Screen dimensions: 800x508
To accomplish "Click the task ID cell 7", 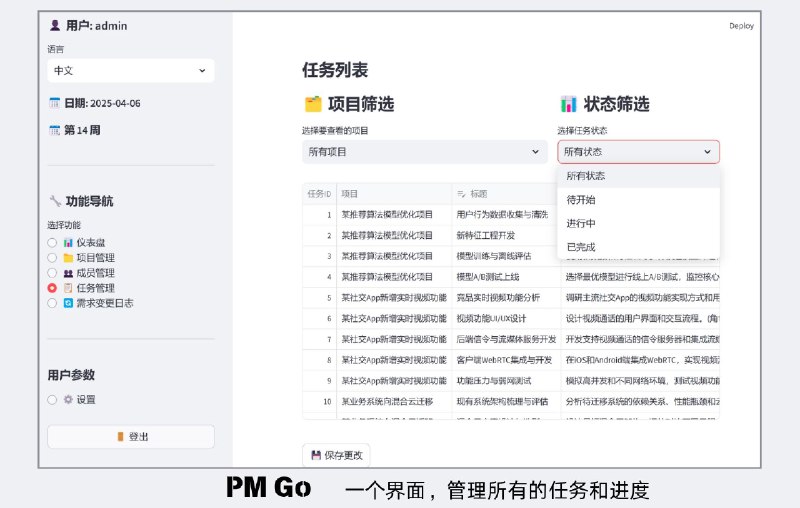I will click(x=319, y=339).
